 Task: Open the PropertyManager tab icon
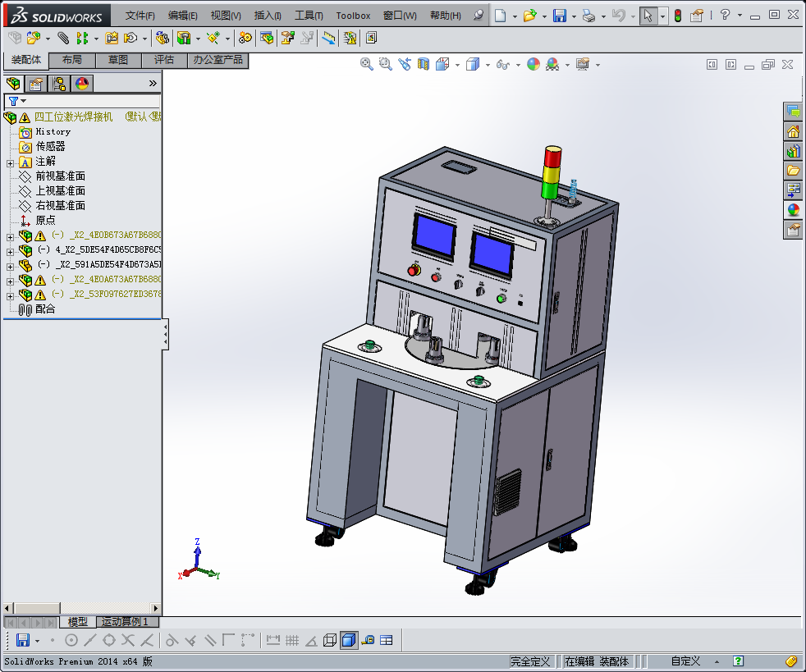(x=36, y=84)
